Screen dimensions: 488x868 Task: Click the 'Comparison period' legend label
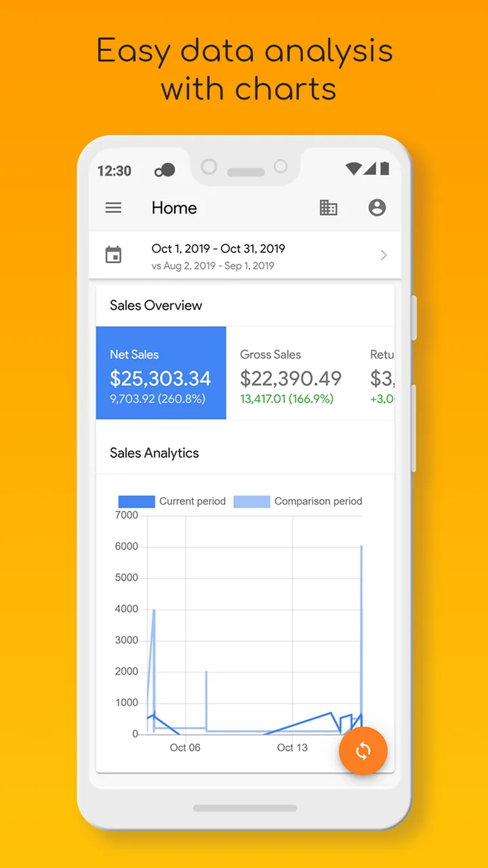(319, 501)
